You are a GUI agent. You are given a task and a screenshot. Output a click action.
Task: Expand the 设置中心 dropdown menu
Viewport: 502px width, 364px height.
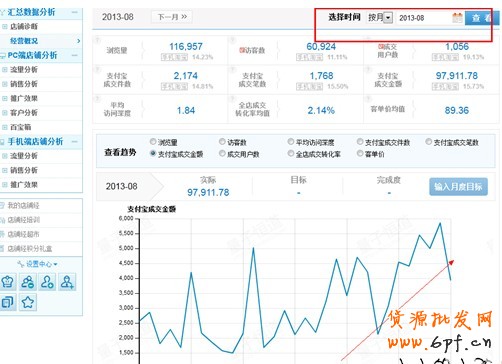point(38,264)
